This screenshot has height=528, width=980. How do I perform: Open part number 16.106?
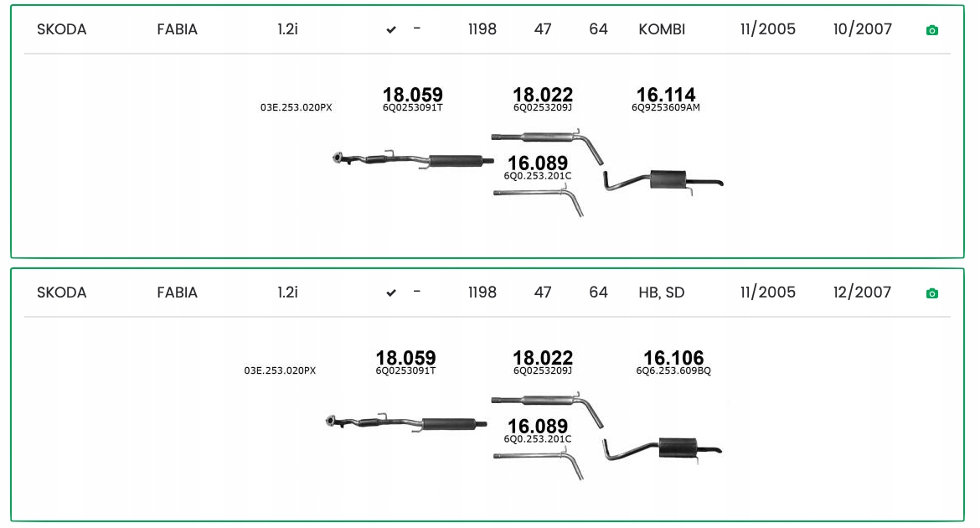pos(673,358)
